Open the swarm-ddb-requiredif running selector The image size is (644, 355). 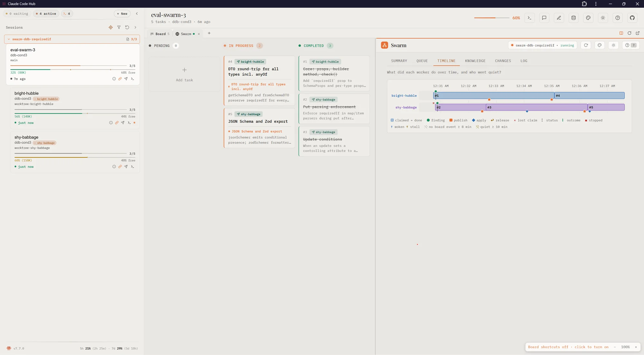coord(543,45)
